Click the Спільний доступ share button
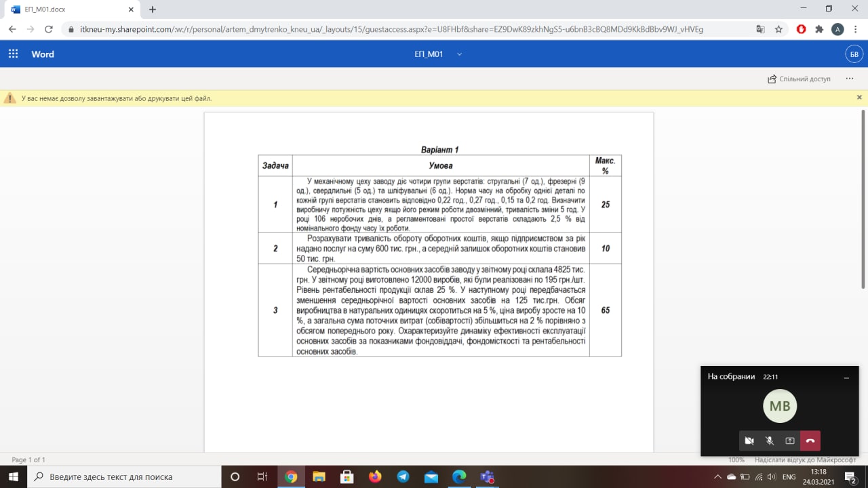The width and height of the screenshot is (868, 488). pos(799,79)
